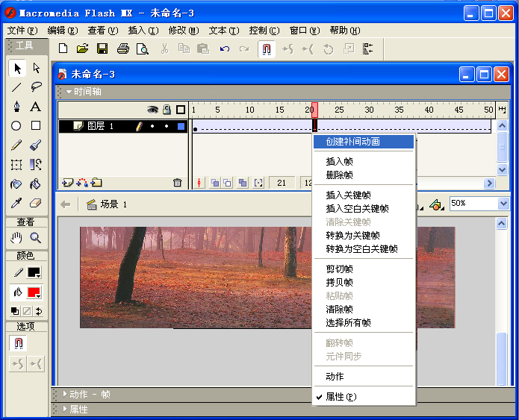Select the Lasso tool
Viewport: 519px width, 420px height.
(x=36, y=87)
